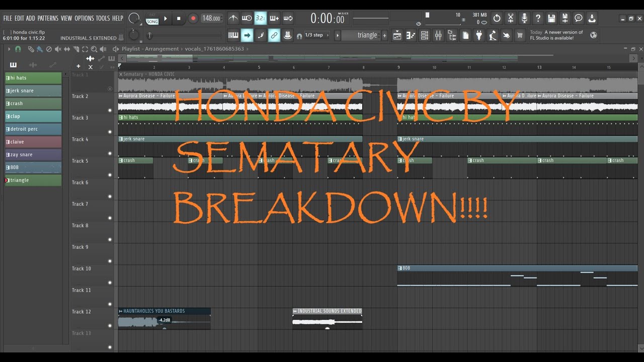The image size is (644, 362).
Task: Select the Slice tool in Playlist
Action: point(76,49)
